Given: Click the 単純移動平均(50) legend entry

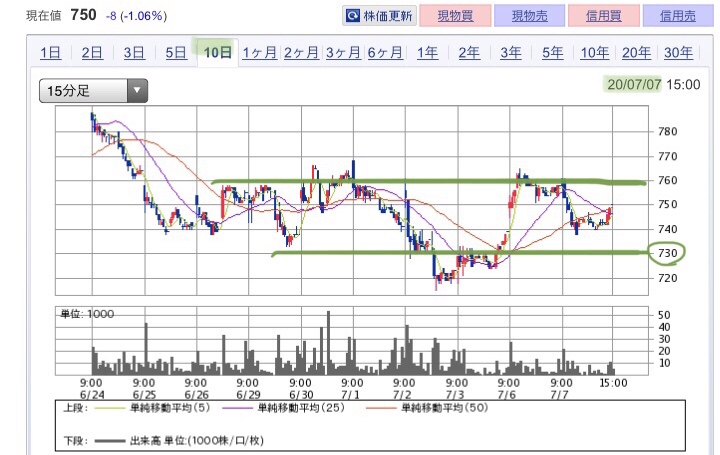Looking at the screenshot, I should click(444, 408).
